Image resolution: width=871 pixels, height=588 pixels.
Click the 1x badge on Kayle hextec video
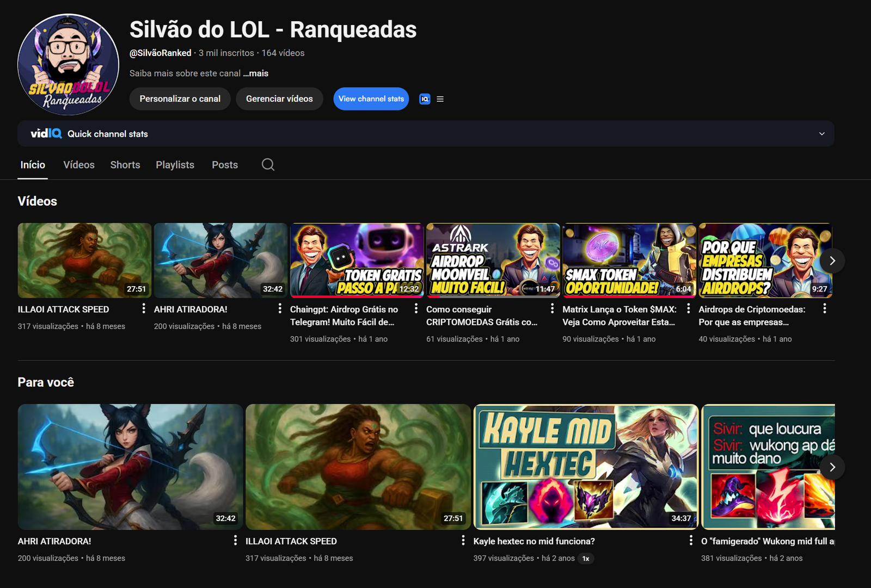586,559
